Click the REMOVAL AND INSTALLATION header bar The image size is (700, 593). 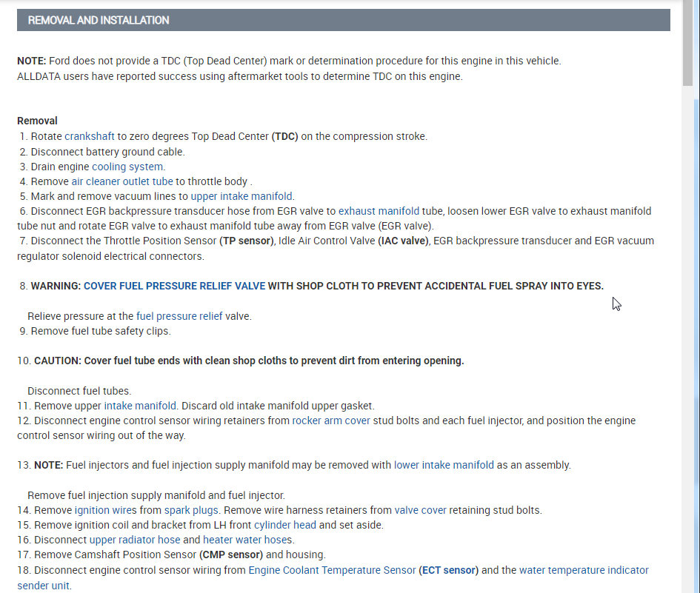[343, 20]
